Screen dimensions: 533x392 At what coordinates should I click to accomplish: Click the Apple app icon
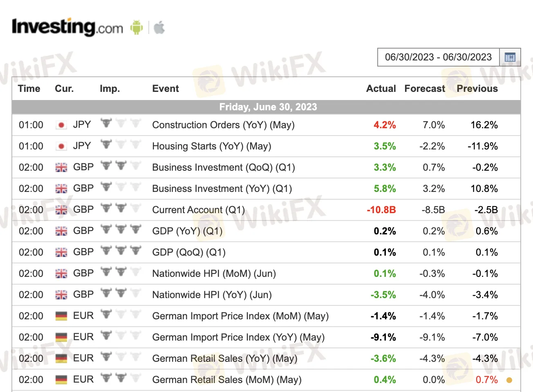point(159,28)
